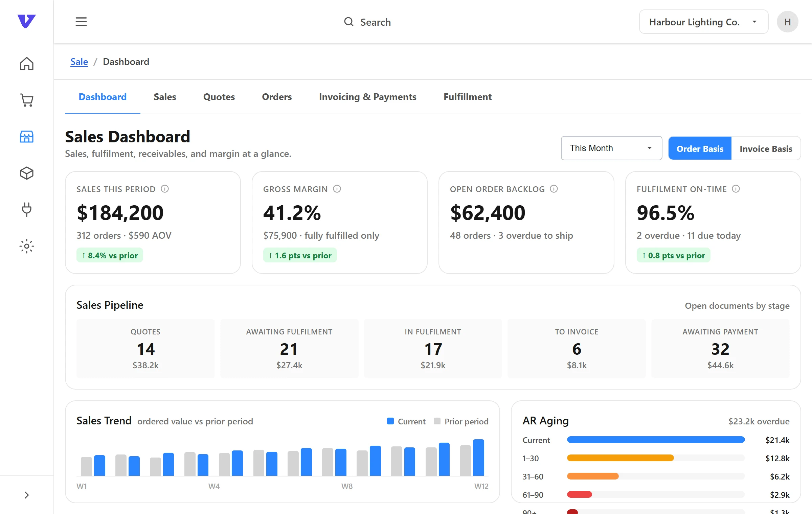Click the purple V logo icon

(26, 21)
